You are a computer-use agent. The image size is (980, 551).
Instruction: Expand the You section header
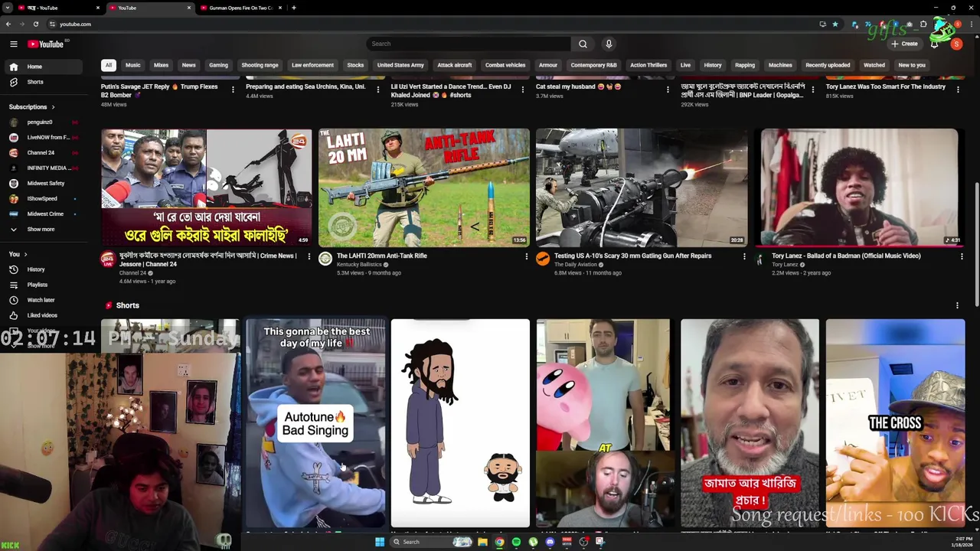tap(18, 254)
